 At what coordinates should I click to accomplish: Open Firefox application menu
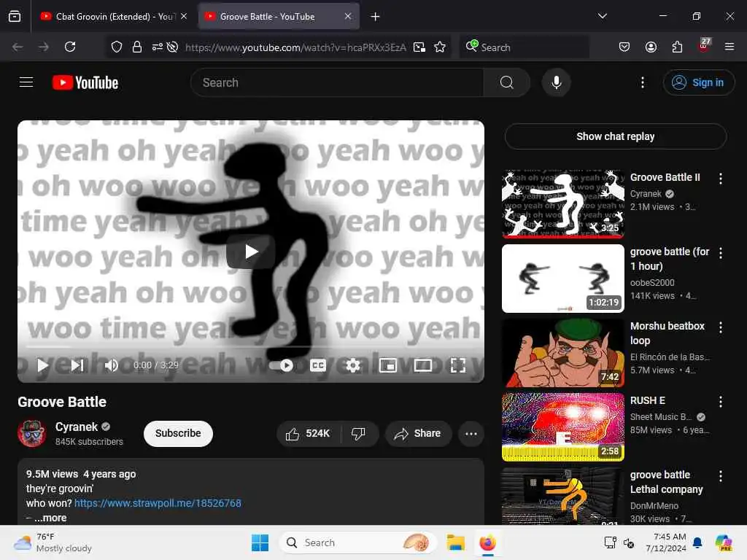click(x=729, y=47)
